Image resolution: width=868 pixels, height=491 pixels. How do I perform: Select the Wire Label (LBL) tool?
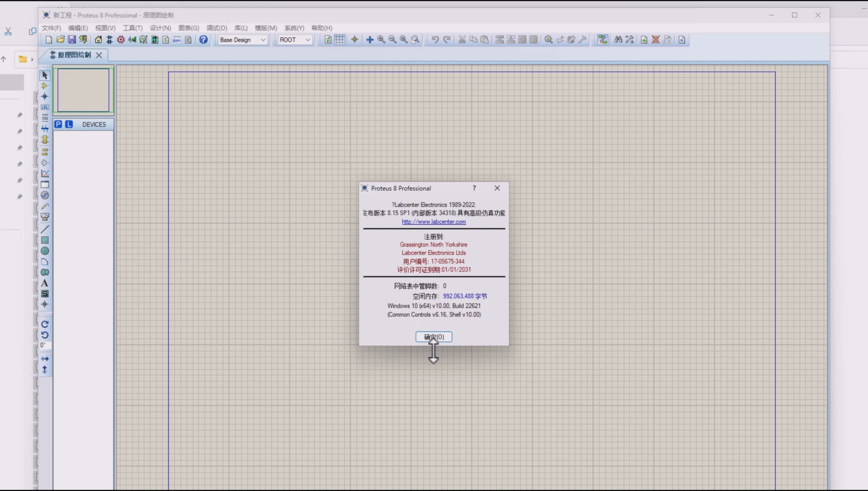point(45,107)
